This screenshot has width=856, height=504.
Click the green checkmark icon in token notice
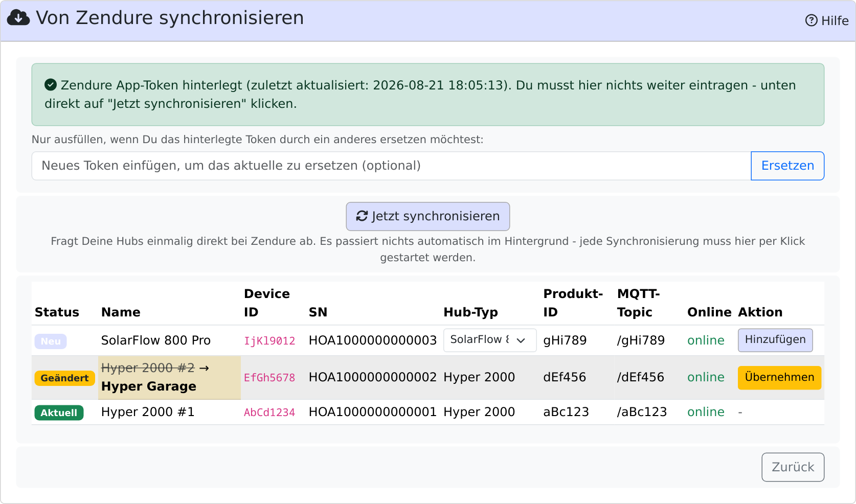click(51, 85)
